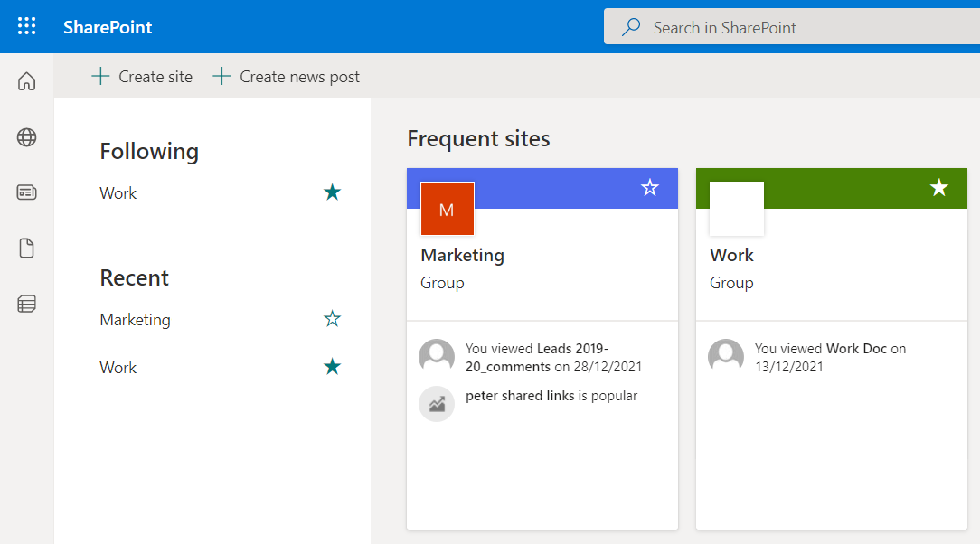The image size is (980, 544).
Task: Toggle follow star on Marketing card
Action: (x=650, y=187)
